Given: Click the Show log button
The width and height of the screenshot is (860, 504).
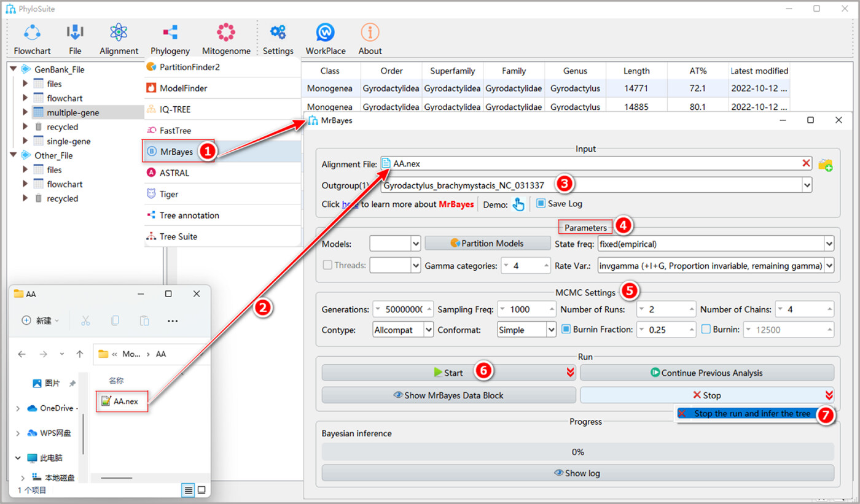Looking at the screenshot, I should point(577,473).
